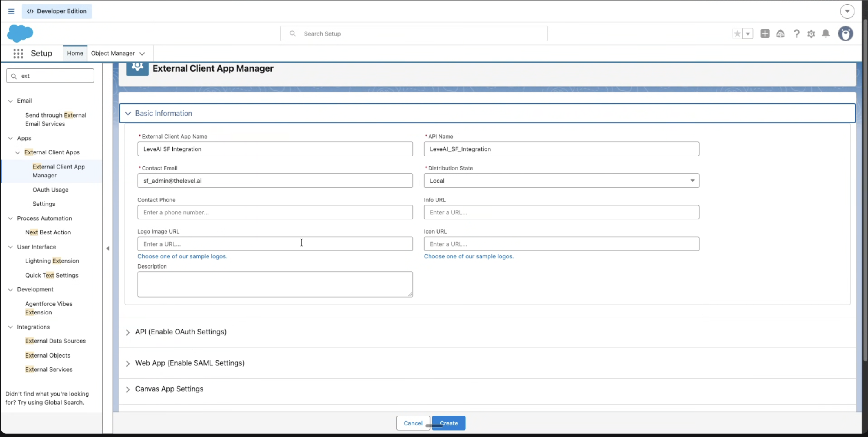The width and height of the screenshot is (868, 437).
Task: Click the Quick Find box containing 'ext'
Action: click(50, 76)
